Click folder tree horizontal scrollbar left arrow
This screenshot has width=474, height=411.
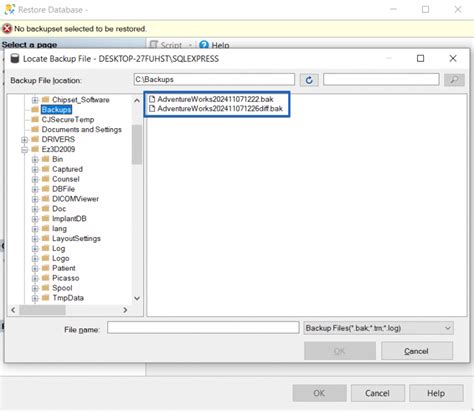pyautogui.click(x=13, y=310)
